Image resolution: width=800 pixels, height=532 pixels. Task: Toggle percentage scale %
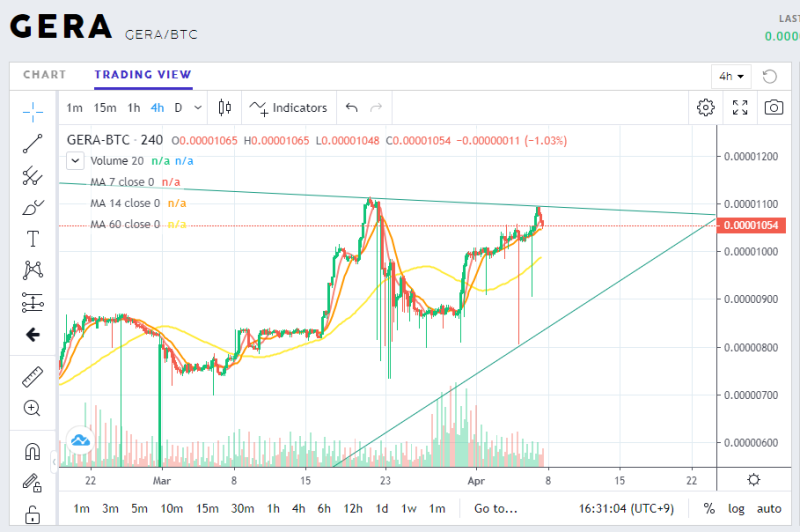[x=709, y=509]
